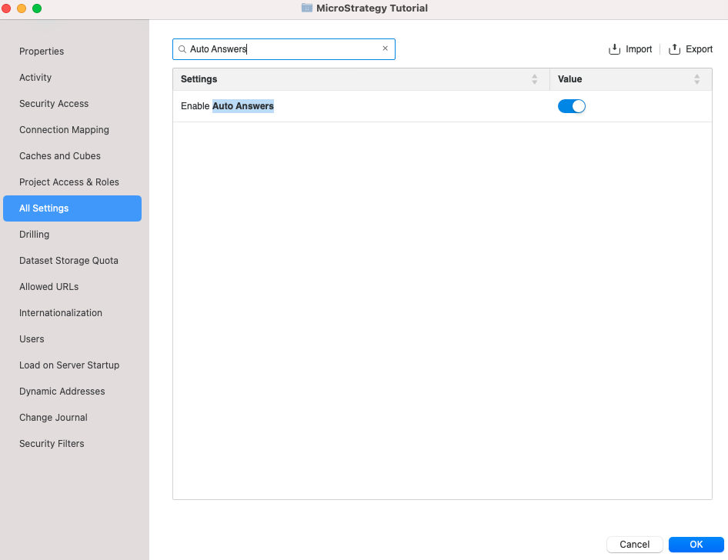Click the MicroStrategy Tutorial folder icon
The image size is (728, 560).
(x=307, y=8)
